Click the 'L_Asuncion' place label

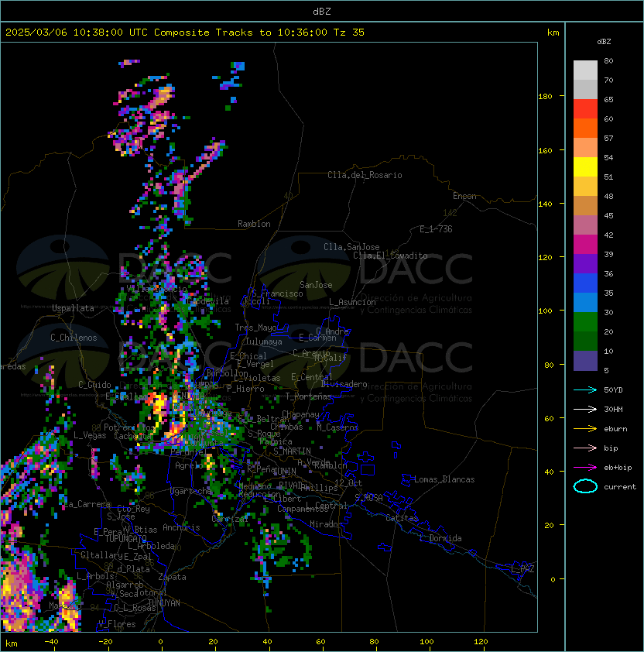[352, 302]
